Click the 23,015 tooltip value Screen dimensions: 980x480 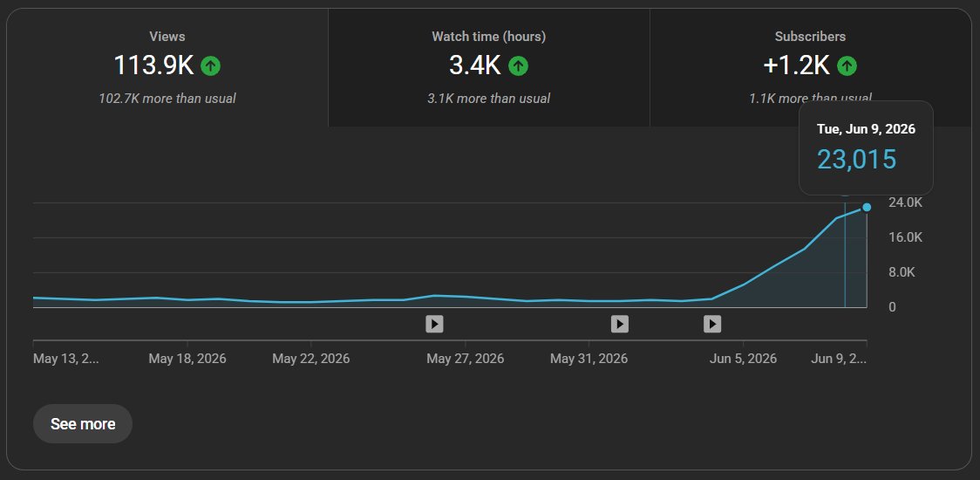(857, 160)
